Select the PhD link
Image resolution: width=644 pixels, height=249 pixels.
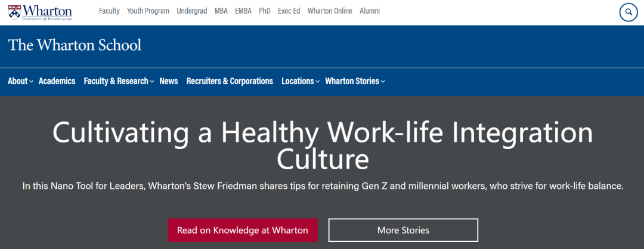[265, 11]
